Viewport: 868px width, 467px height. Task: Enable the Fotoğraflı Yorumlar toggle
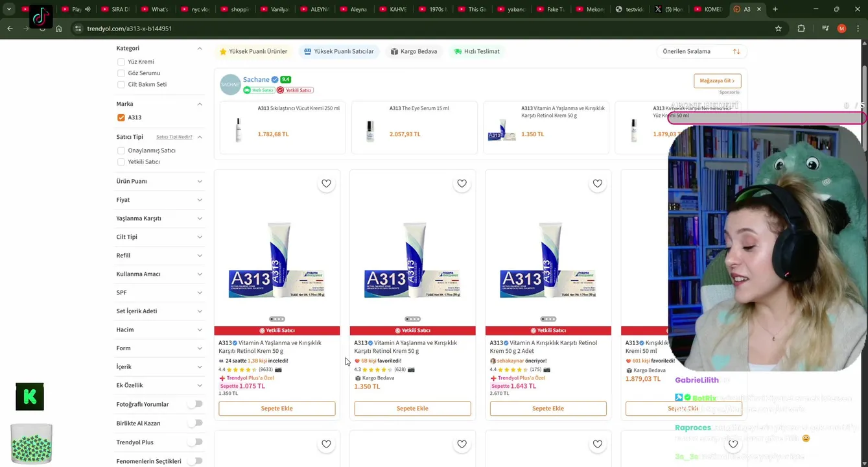pos(194,404)
